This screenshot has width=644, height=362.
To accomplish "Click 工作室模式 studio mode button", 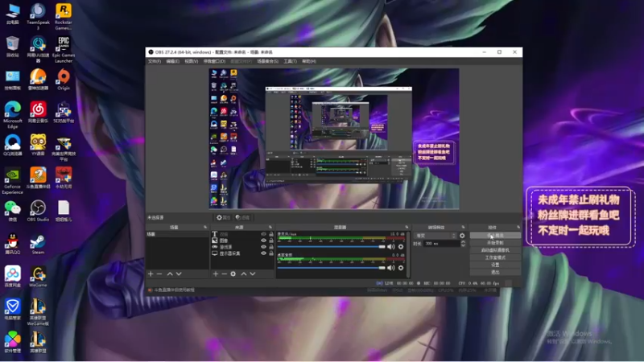I will 495,257.
